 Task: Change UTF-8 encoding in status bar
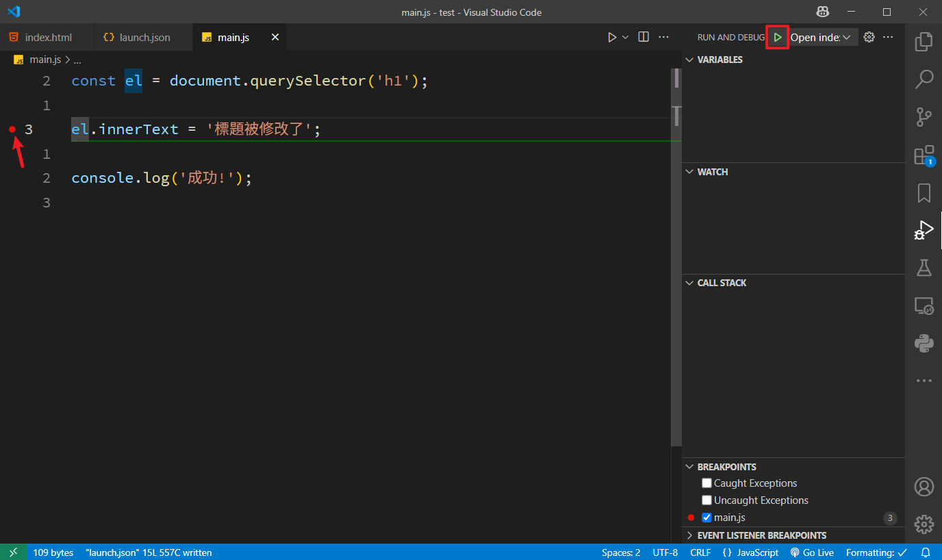tap(665, 552)
